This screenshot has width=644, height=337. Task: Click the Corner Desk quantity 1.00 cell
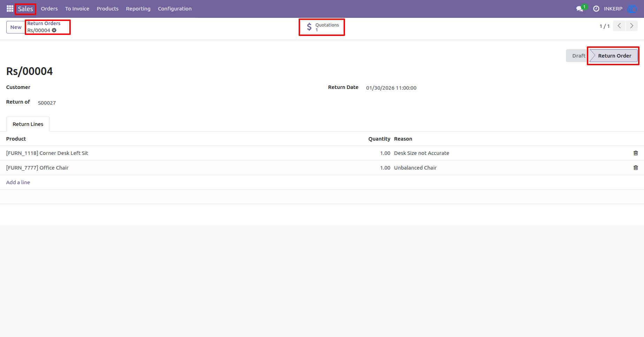point(385,153)
